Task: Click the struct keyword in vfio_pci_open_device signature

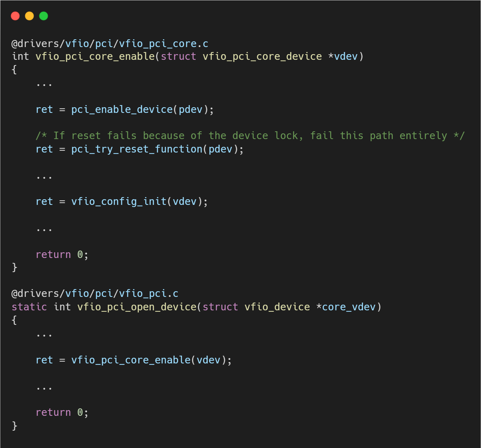Action: coord(220,307)
